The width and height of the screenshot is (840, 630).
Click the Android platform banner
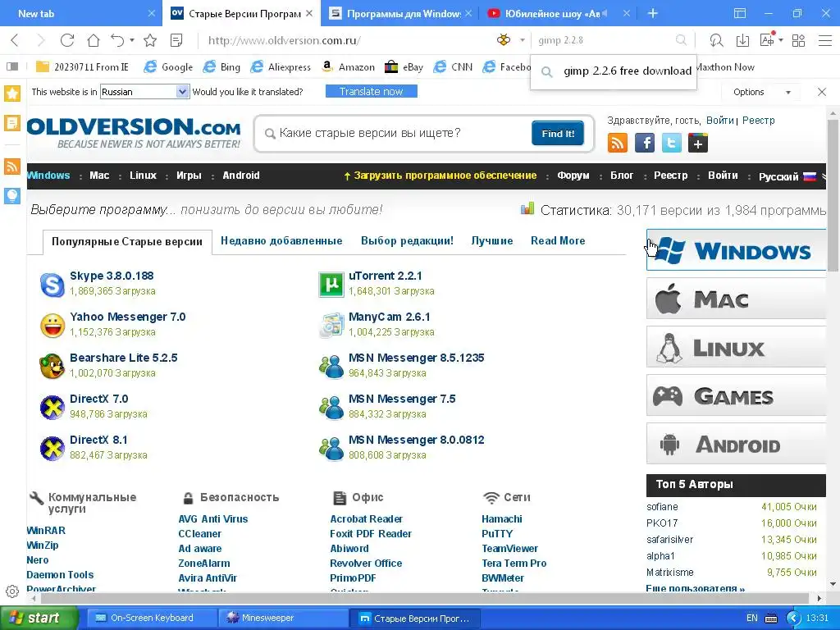click(x=736, y=444)
